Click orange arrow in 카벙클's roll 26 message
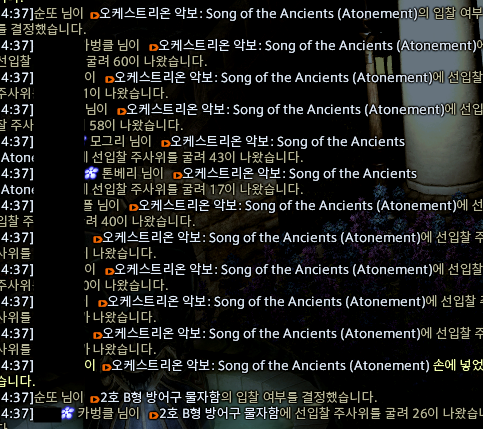The height and width of the screenshot is (429, 483). (154, 415)
